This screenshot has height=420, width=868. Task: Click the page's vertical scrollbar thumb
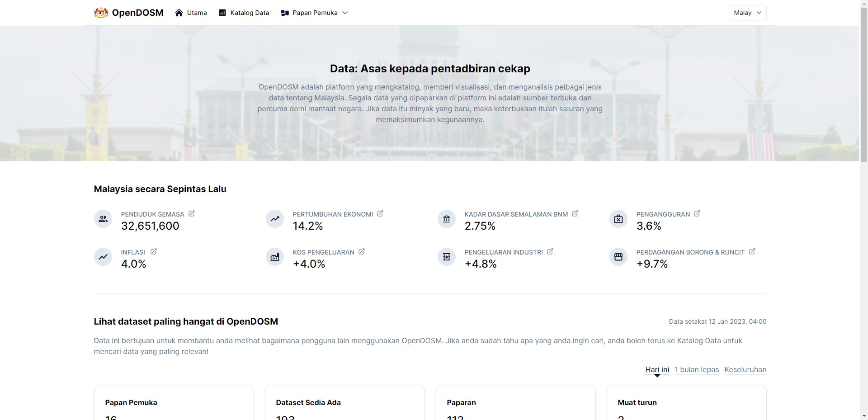pyautogui.click(x=863, y=85)
